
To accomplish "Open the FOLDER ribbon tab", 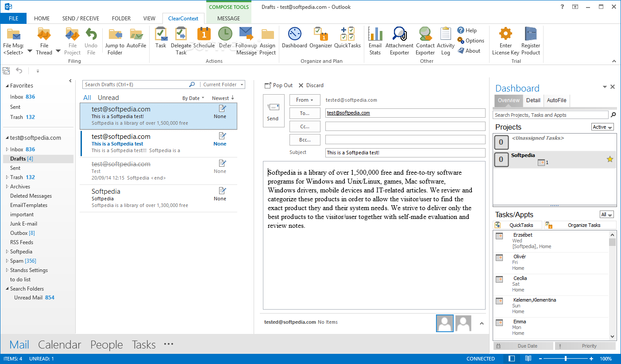I will coord(121,19).
